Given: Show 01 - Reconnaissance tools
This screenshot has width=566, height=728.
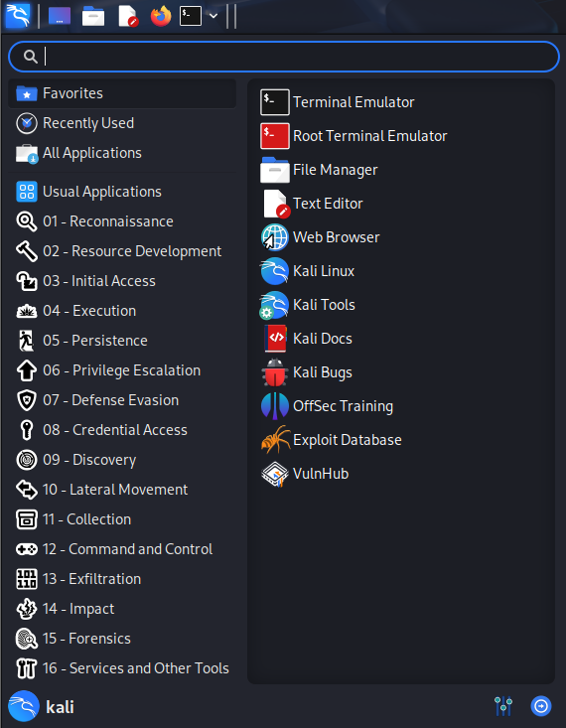Looking at the screenshot, I should pos(122,221).
